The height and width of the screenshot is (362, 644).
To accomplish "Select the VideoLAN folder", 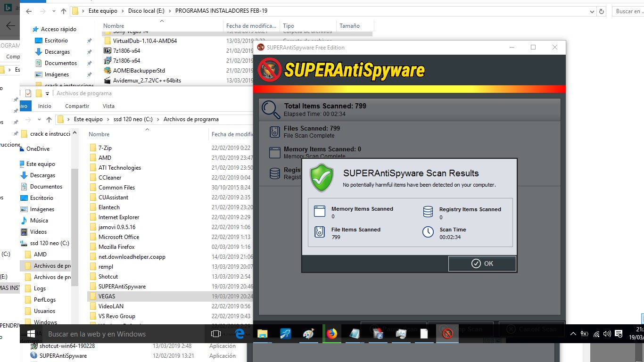I will (x=111, y=306).
